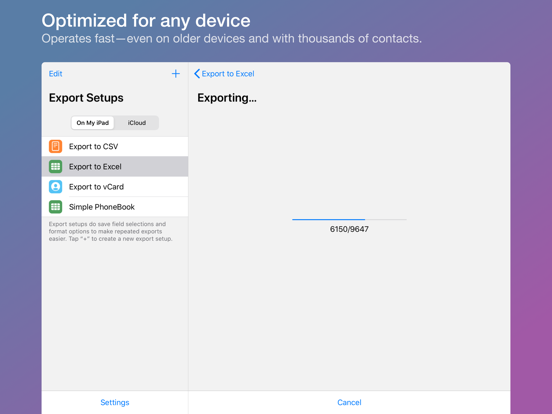Click the export progress bar
The width and height of the screenshot is (552, 414).
click(349, 219)
